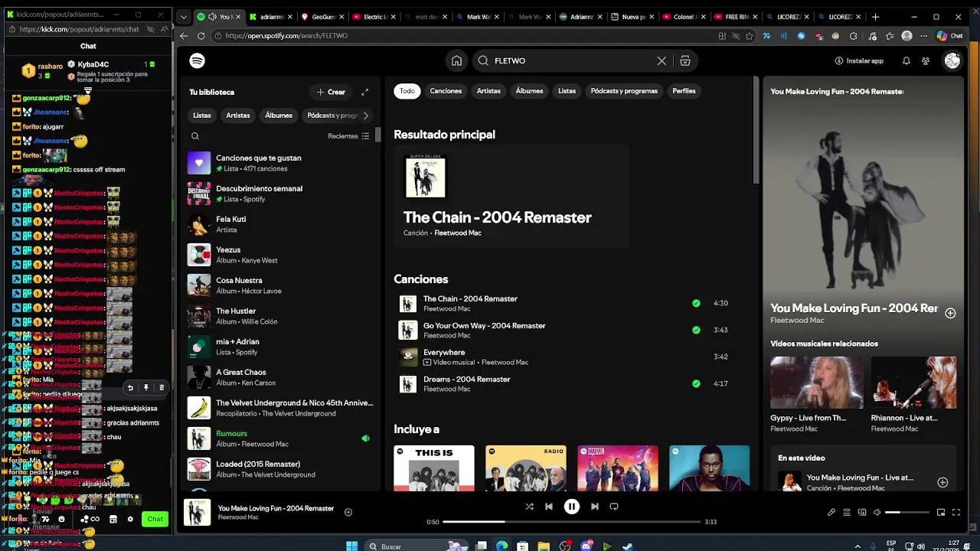Open Rhiannon live video thumbnail
980x551 pixels.
[913, 383]
